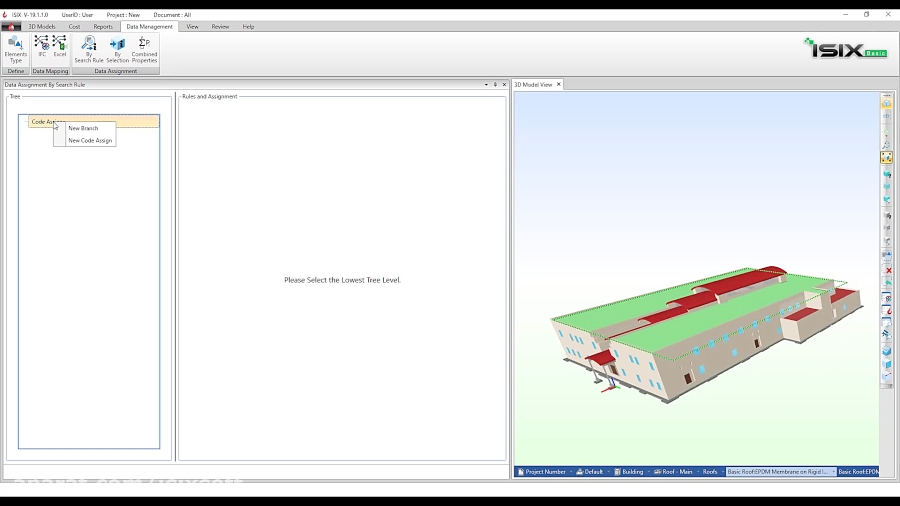
Task: Open Combined Properties tool
Action: [144, 49]
